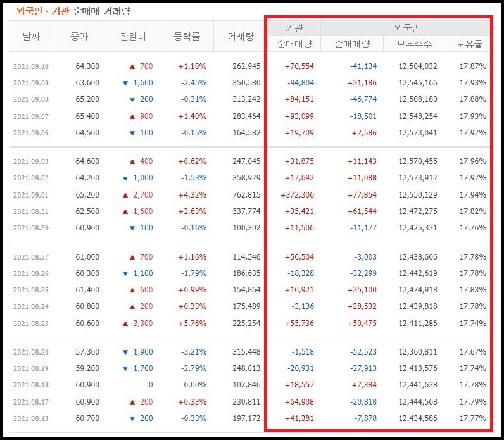Select the 2021.09.07 date cell
The height and width of the screenshot is (440, 504).
[31, 116]
